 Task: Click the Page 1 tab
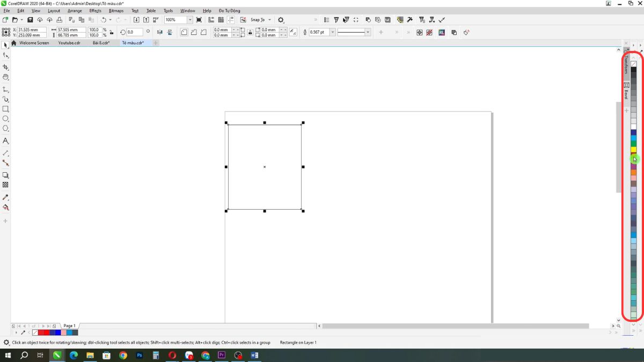pyautogui.click(x=69, y=326)
